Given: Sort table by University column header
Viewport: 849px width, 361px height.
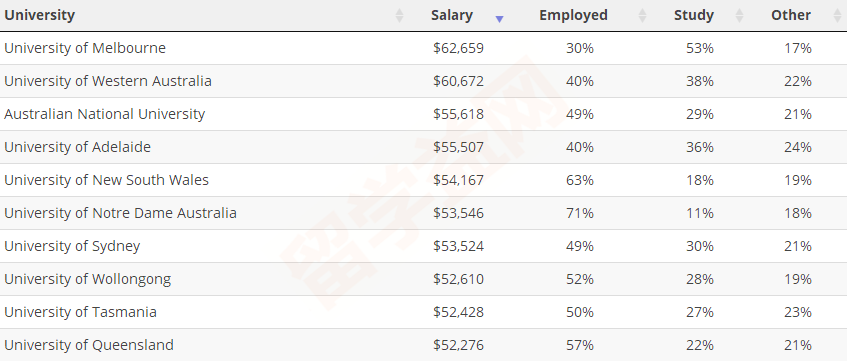Looking at the screenshot, I should (x=40, y=15).
